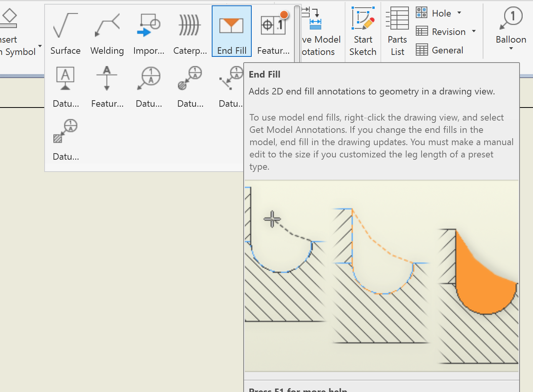Click the Parts List button

pos(397,31)
